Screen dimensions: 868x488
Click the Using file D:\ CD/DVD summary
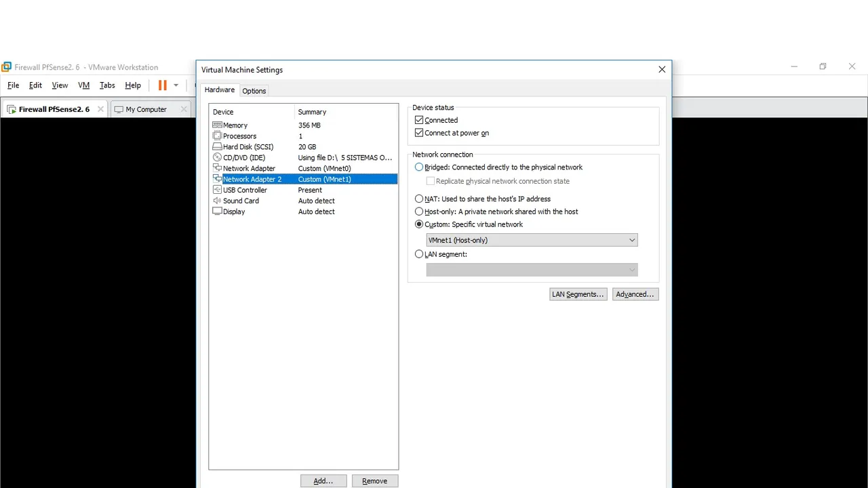coord(345,158)
